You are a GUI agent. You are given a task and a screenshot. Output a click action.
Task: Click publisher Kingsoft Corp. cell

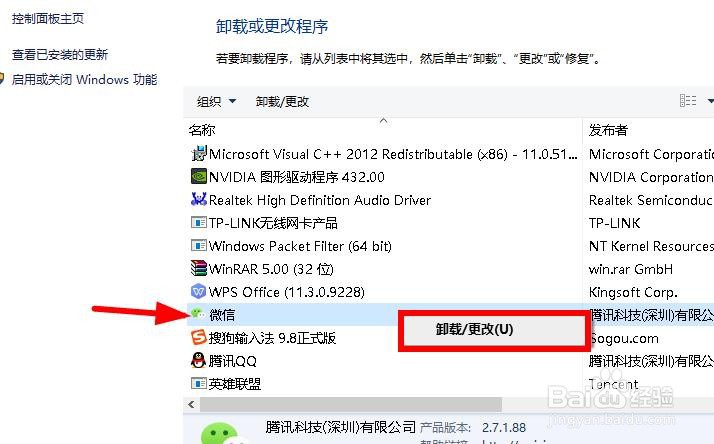[633, 292]
